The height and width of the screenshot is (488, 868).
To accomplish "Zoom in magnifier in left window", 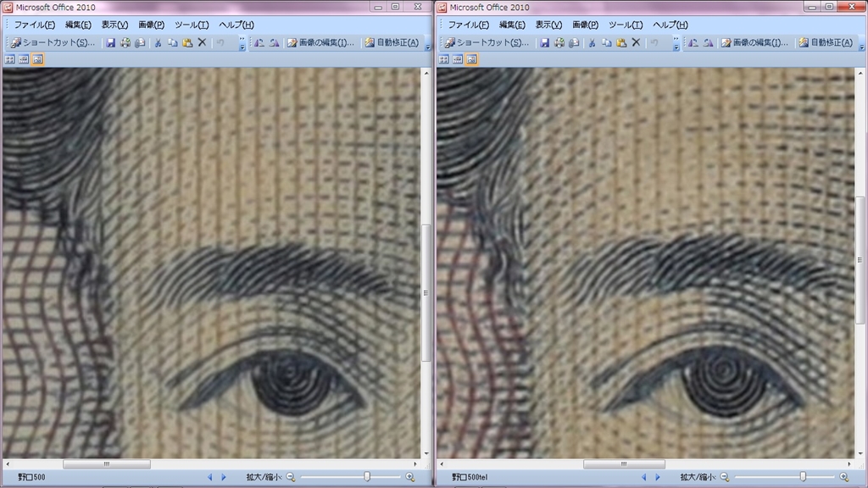I will pos(410,477).
